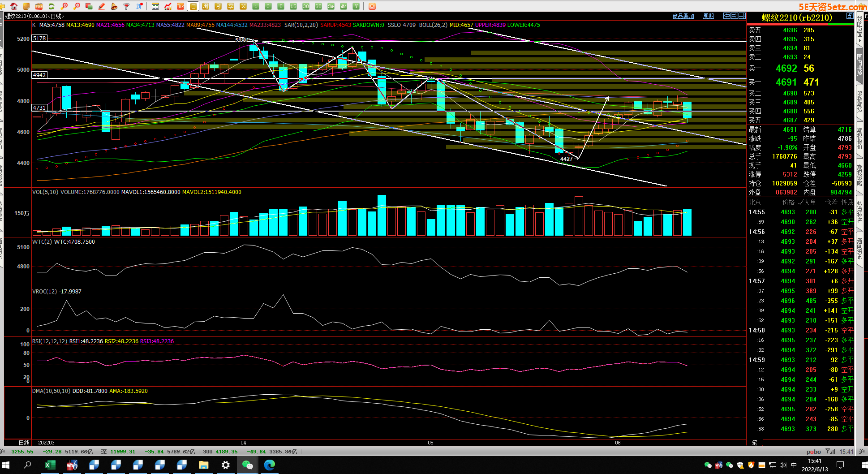Click the funnel filter icon
The width and height of the screenshot is (868, 474).
pos(126,6)
